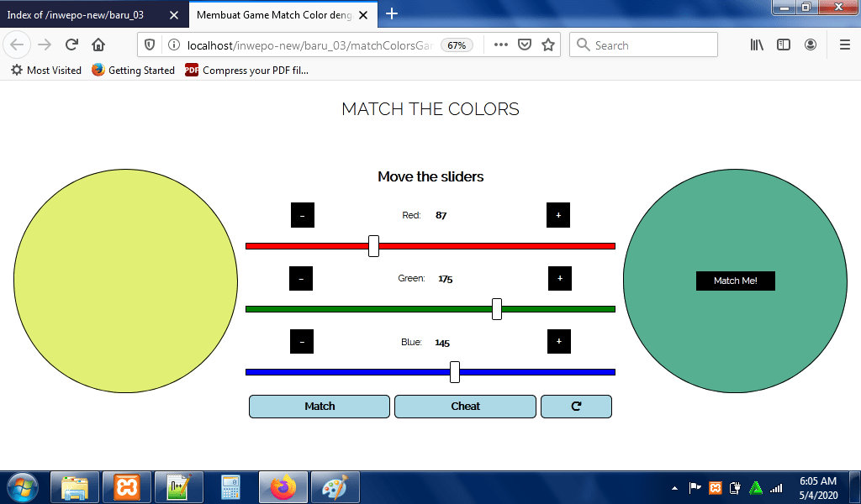This screenshot has width=861, height=504.
Task: Click the Match Me! label on the green circle
Action: pos(735,281)
